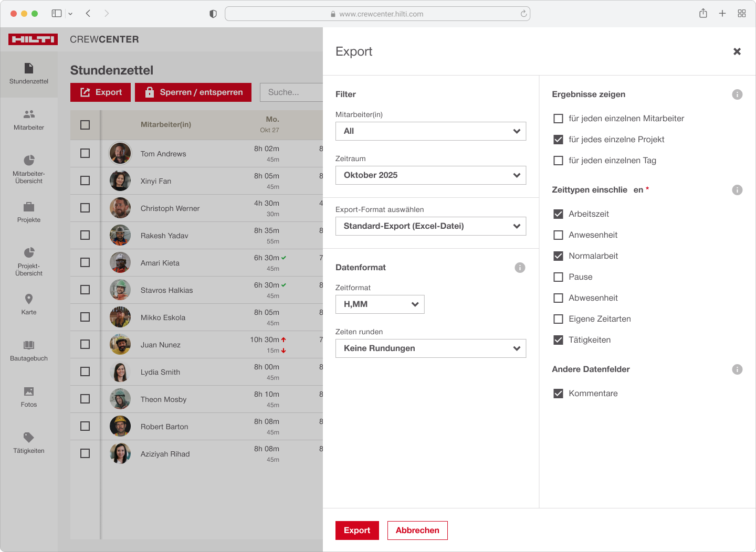Select Tätigkeiten in the left sidebar
Screen dimensions: 756x552
click(29, 443)
